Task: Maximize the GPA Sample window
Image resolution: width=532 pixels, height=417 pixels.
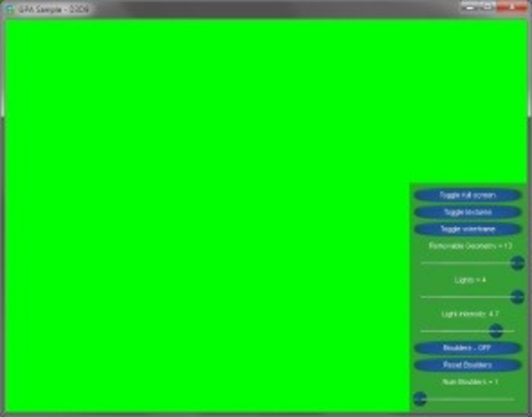Action: pos(488,7)
